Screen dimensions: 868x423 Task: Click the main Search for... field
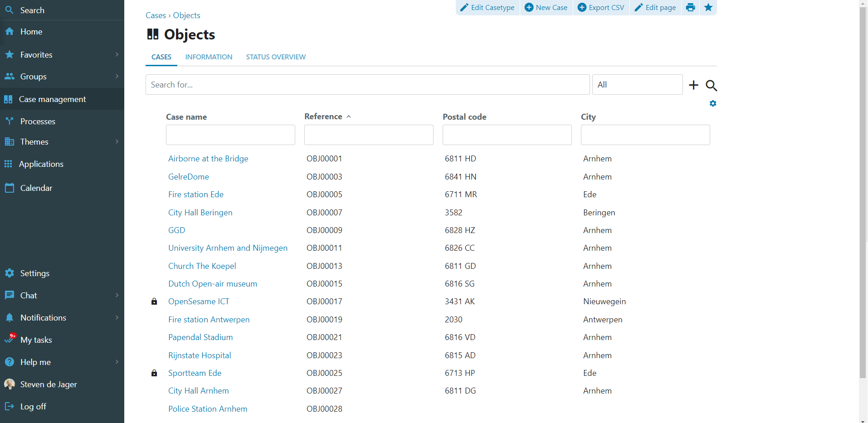click(x=367, y=85)
